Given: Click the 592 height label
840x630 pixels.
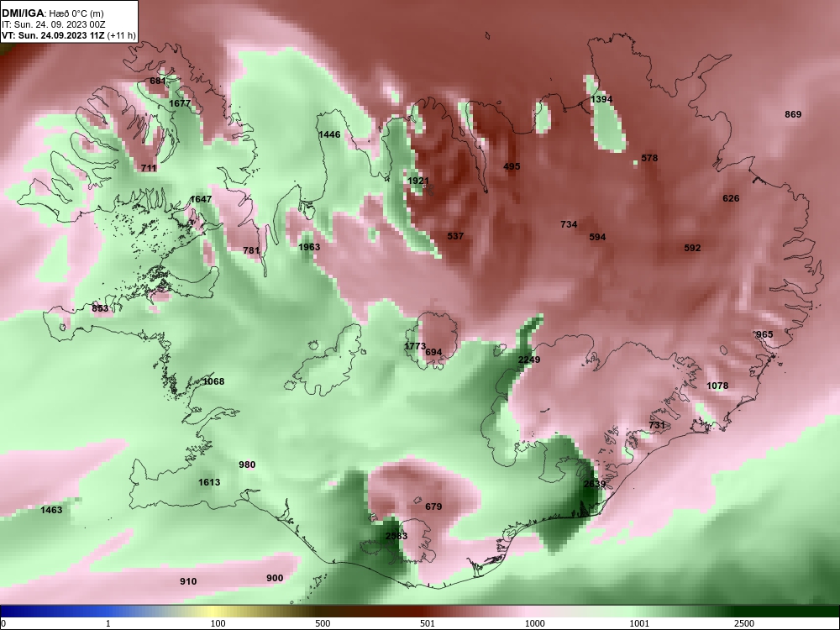Looking at the screenshot, I should click(x=692, y=248).
